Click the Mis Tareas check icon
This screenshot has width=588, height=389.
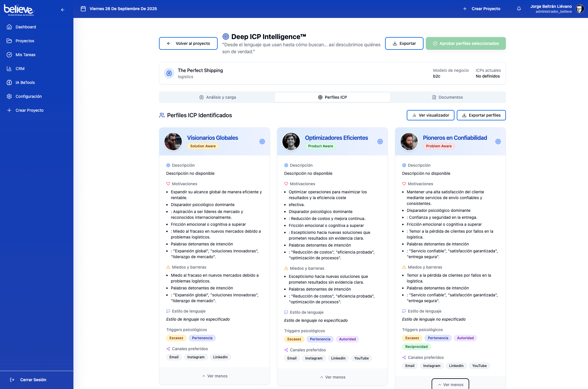9,55
